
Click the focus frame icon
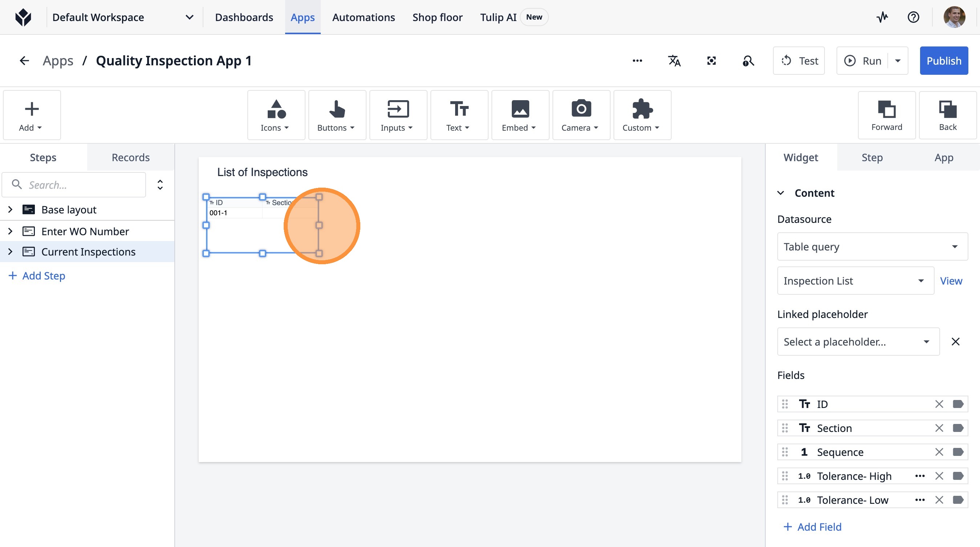click(x=711, y=61)
